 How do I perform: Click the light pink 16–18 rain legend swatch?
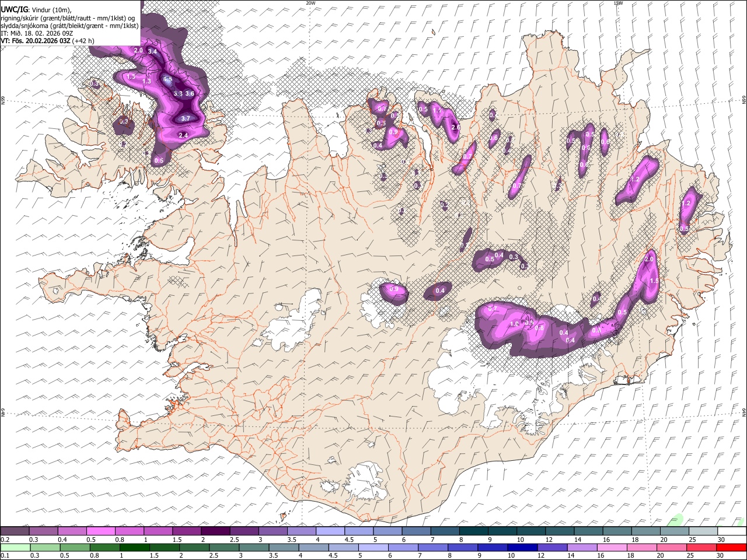pos(611,548)
